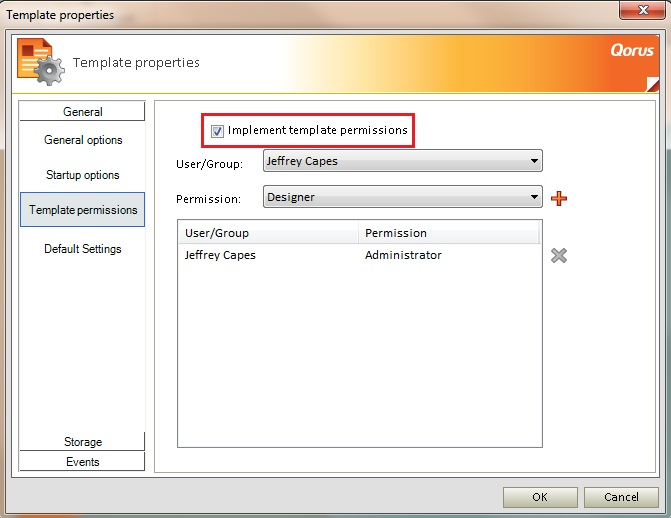Expand the Storage section in sidebar

82,441
